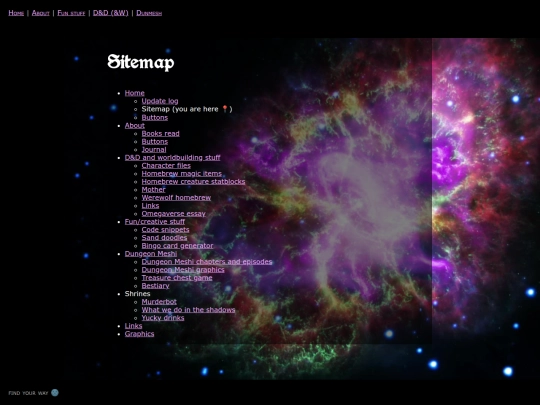540x405 pixels.
Task: Open the Yucky drinks link
Action: point(163,318)
